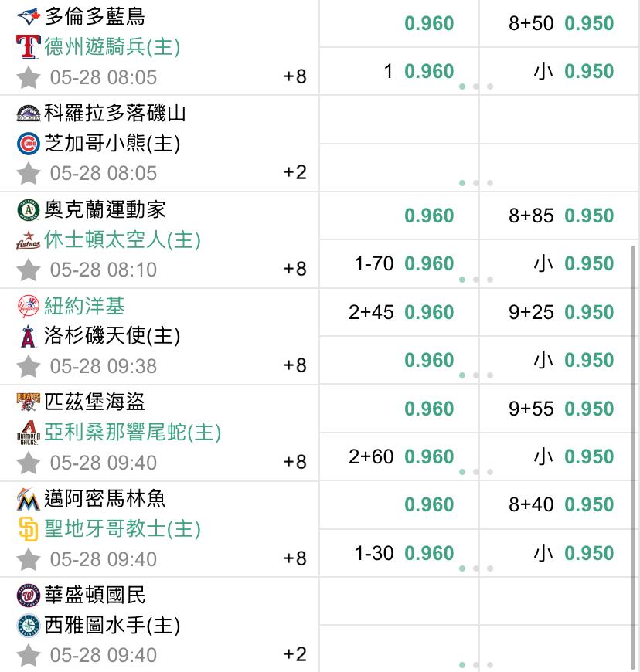Click the Houston Astros logo
The width and height of the screenshot is (640, 672).
pos(29,240)
